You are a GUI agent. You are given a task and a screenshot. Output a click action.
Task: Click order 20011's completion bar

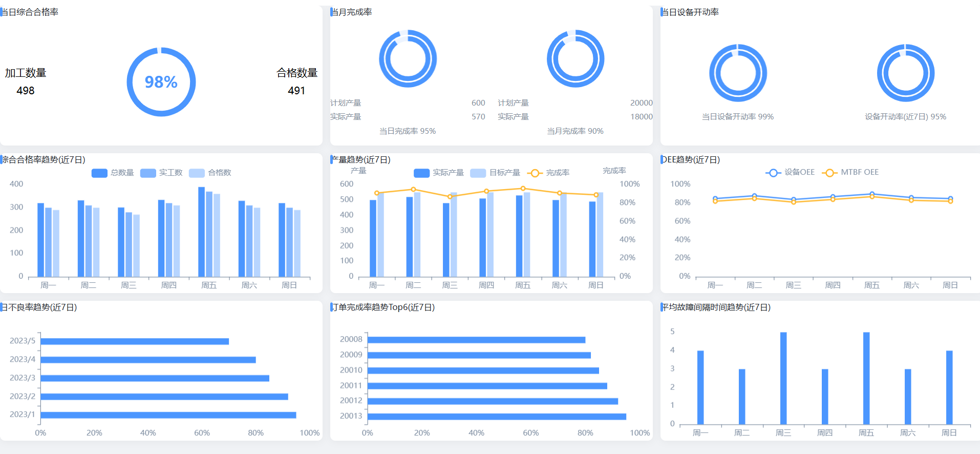487,386
